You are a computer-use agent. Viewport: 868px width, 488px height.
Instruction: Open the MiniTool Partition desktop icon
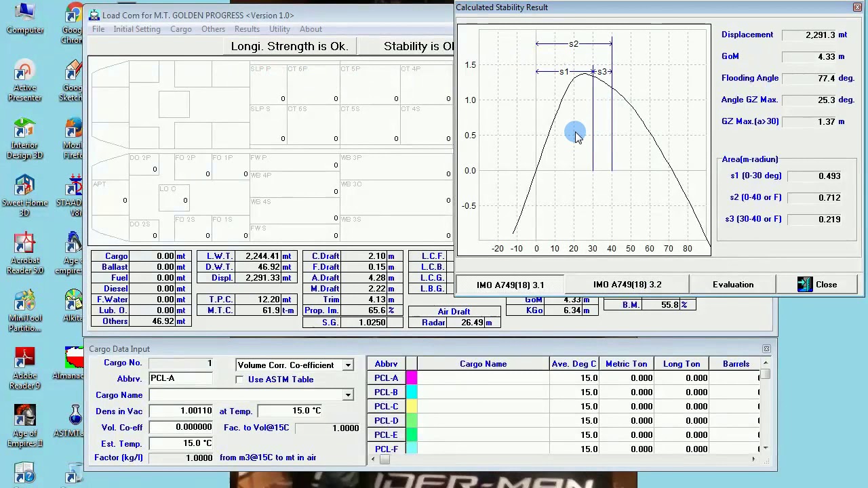[x=25, y=313]
